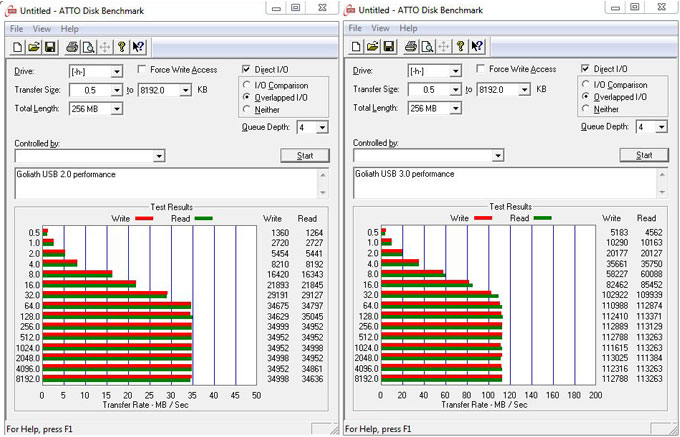The image size is (680, 437).
Task: Open Total Length dropdown in right window
Action: tap(455, 108)
